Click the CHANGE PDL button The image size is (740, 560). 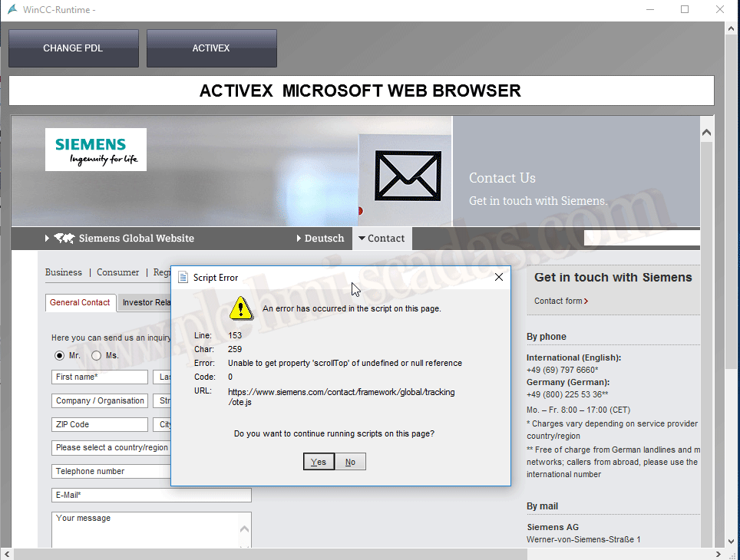point(73,48)
